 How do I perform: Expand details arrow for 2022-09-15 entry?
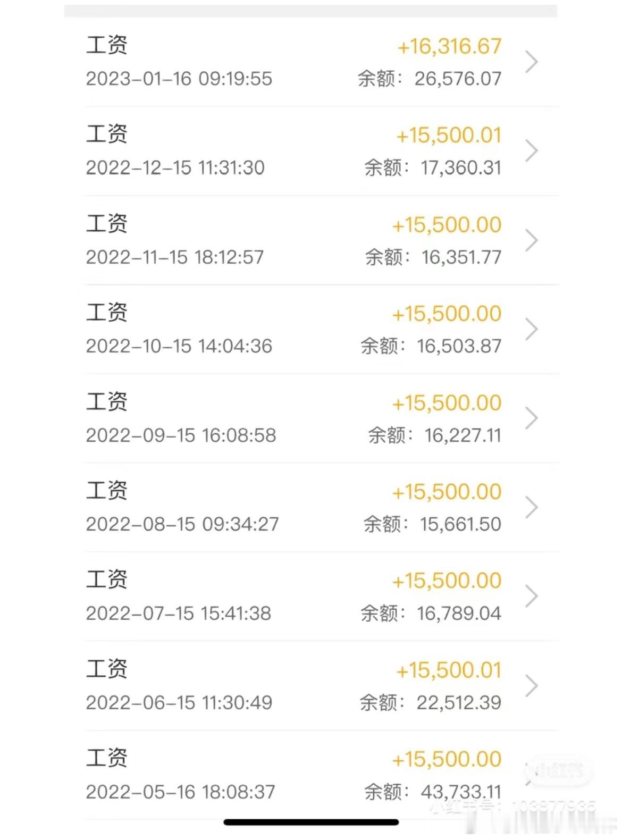[532, 418]
